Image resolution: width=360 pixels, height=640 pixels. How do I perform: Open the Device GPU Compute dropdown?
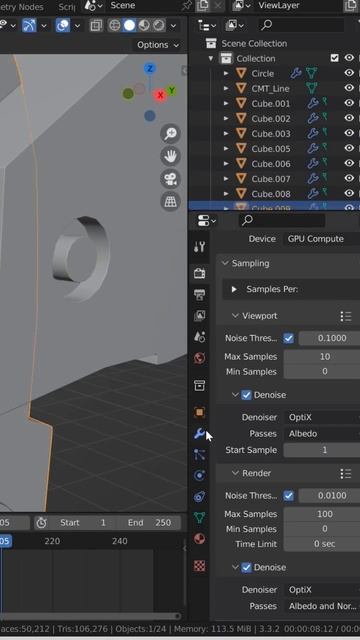[322, 239]
